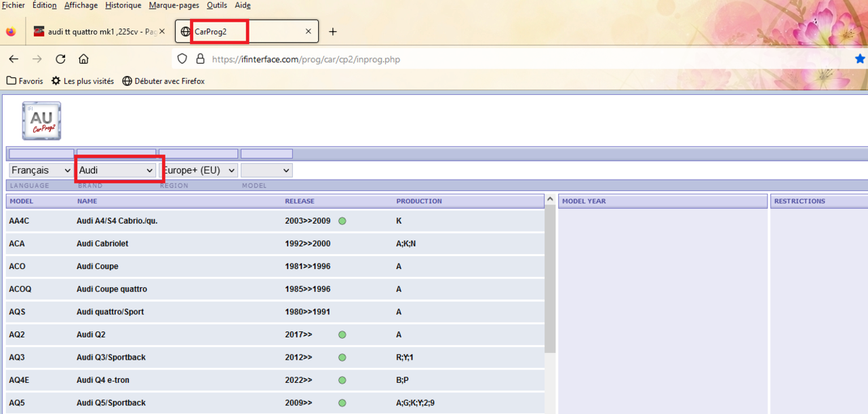Open Débuter avec Firefox bookmark

pyautogui.click(x=163, y=81)
